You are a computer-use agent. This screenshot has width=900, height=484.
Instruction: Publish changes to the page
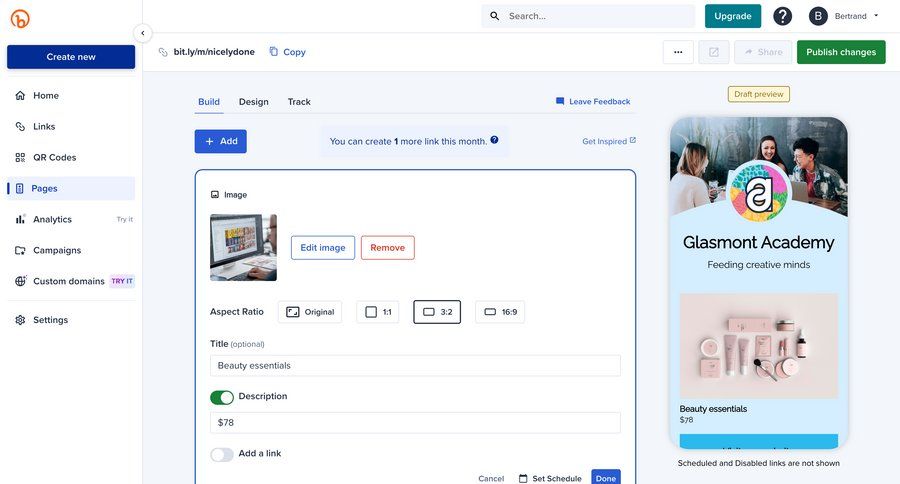(841, 52)
